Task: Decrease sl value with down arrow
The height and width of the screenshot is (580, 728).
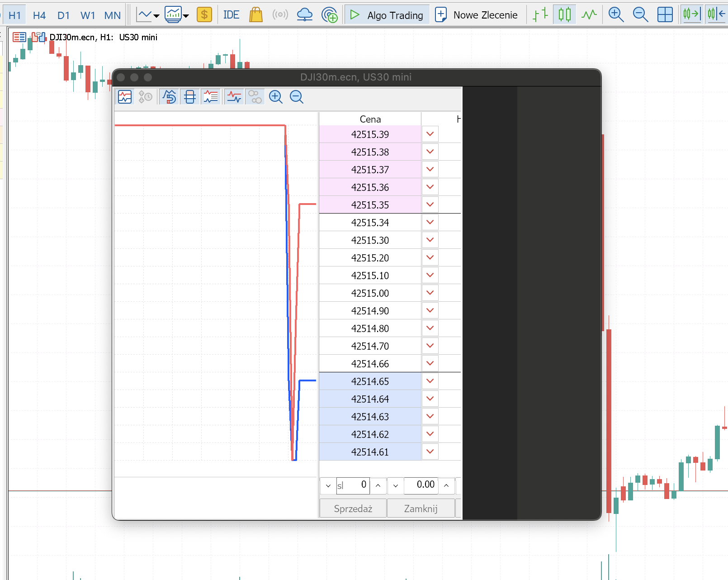Action: 328,486
